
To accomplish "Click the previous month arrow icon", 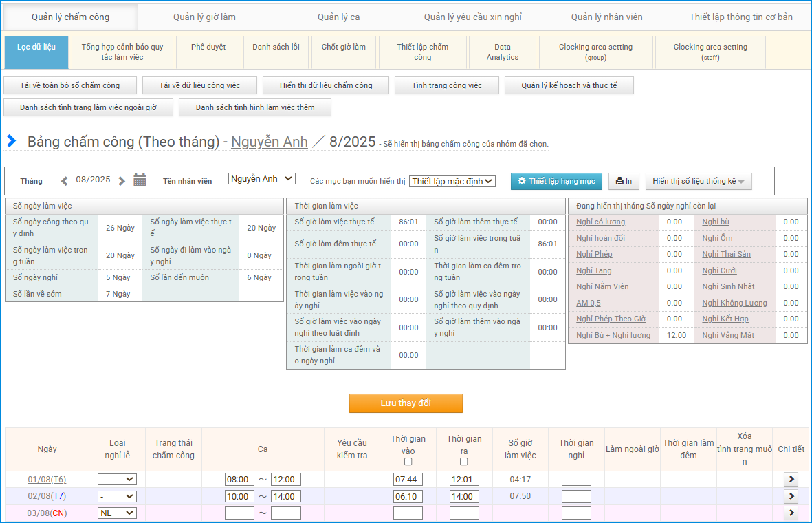I will [65, 181].
